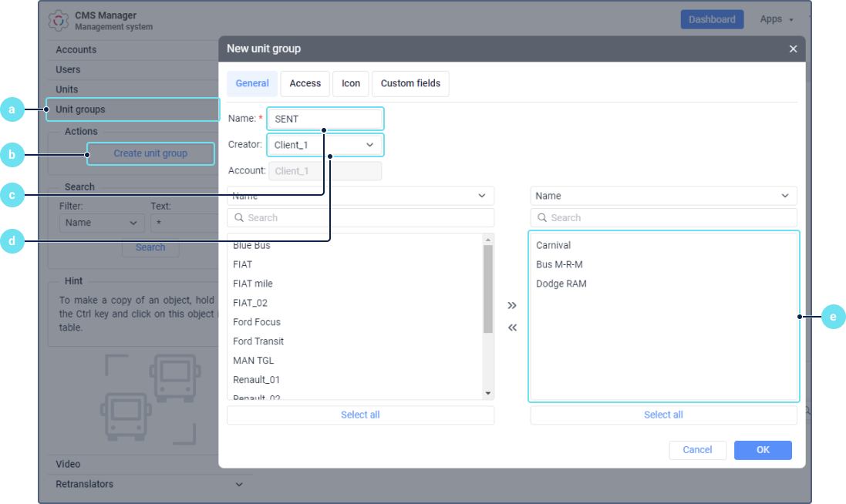Click Select all under the left list
Screen dimensions: 846x504
pos(360,415)
